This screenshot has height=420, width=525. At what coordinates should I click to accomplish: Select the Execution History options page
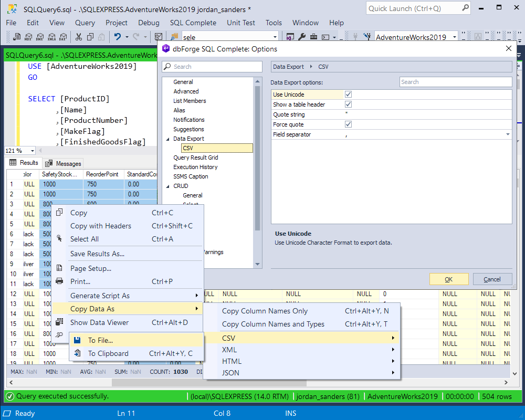tap(195, 167)
